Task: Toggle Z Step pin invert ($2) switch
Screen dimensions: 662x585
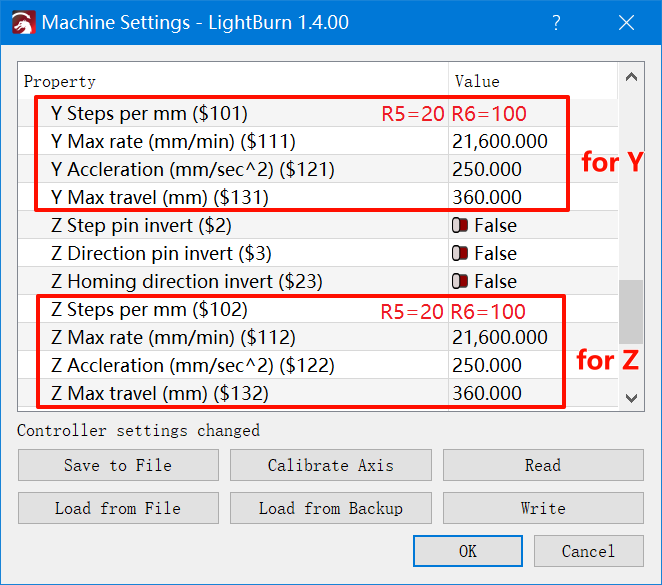Action: click(x=460, y=225)
